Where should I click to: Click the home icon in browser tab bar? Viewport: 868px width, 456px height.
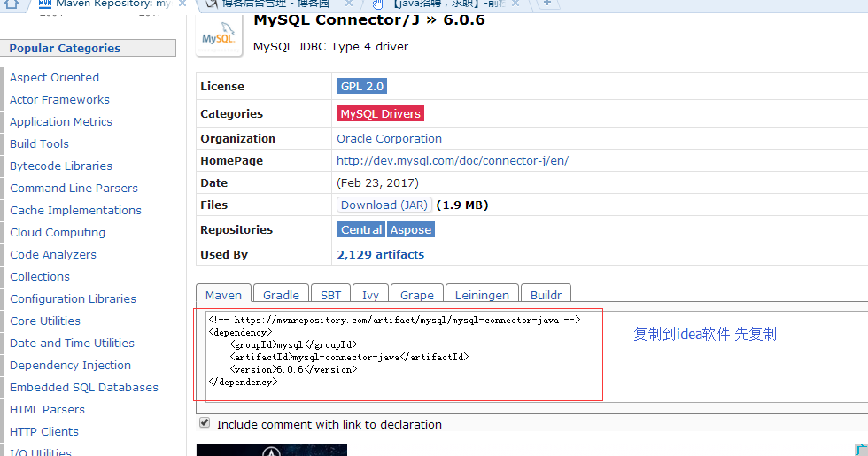pyautogui.click(x=12, y=4)
